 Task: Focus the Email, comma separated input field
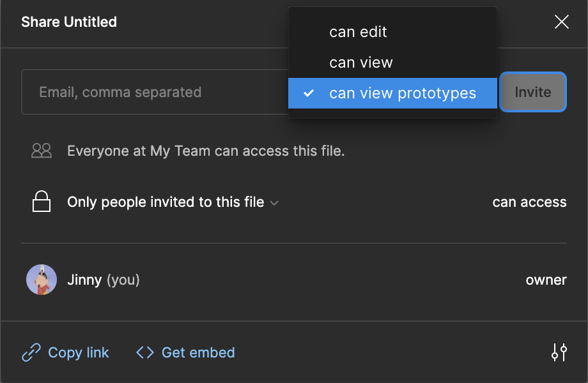click(x=155, y=92)
